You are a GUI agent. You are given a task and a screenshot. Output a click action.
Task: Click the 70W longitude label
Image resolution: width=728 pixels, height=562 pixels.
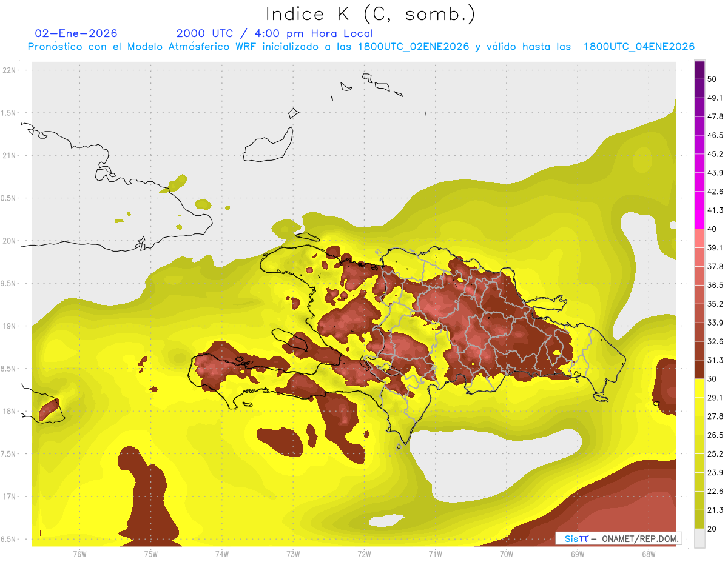(x=506, y=554)
